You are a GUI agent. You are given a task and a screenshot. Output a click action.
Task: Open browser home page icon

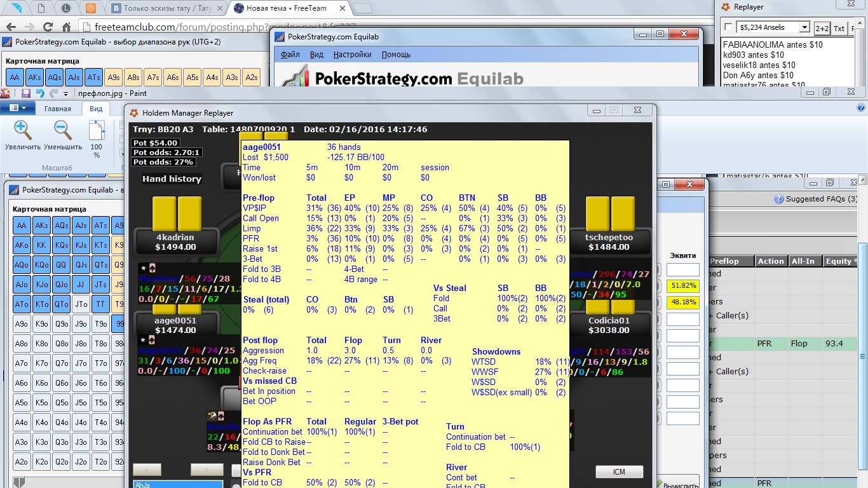click(x=67, y=27)
